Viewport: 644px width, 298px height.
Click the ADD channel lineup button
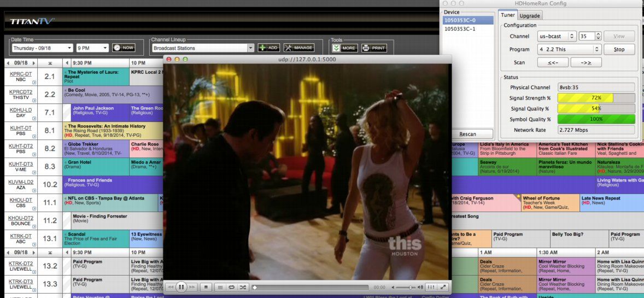tap(268, 48)
